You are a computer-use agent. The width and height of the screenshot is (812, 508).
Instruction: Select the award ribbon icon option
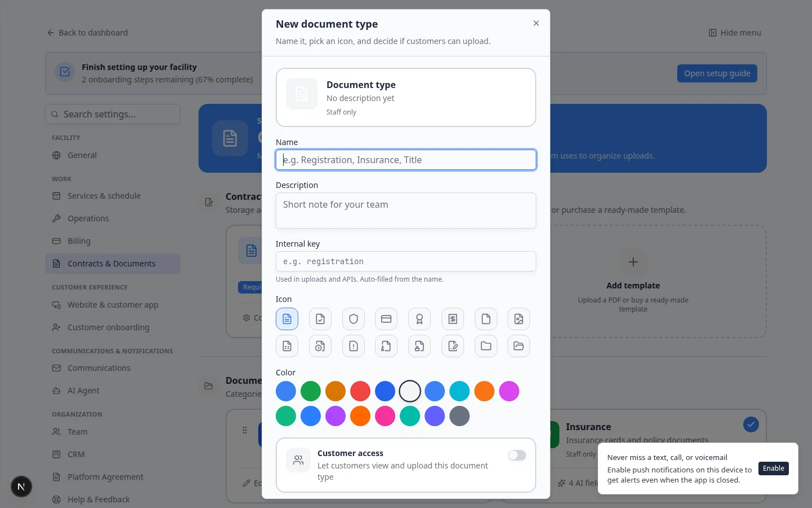click(420, 319)
